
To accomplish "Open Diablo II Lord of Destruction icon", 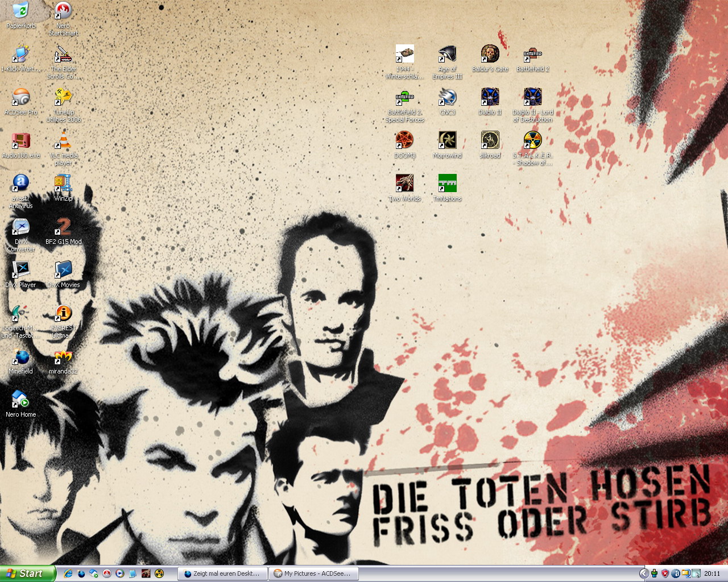I will click(x=532, y=105).
